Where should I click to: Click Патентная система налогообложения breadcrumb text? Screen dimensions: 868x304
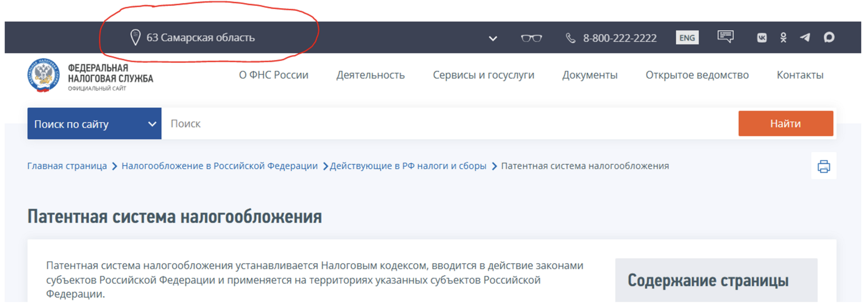pyautogui.click(x=585, y=166)
